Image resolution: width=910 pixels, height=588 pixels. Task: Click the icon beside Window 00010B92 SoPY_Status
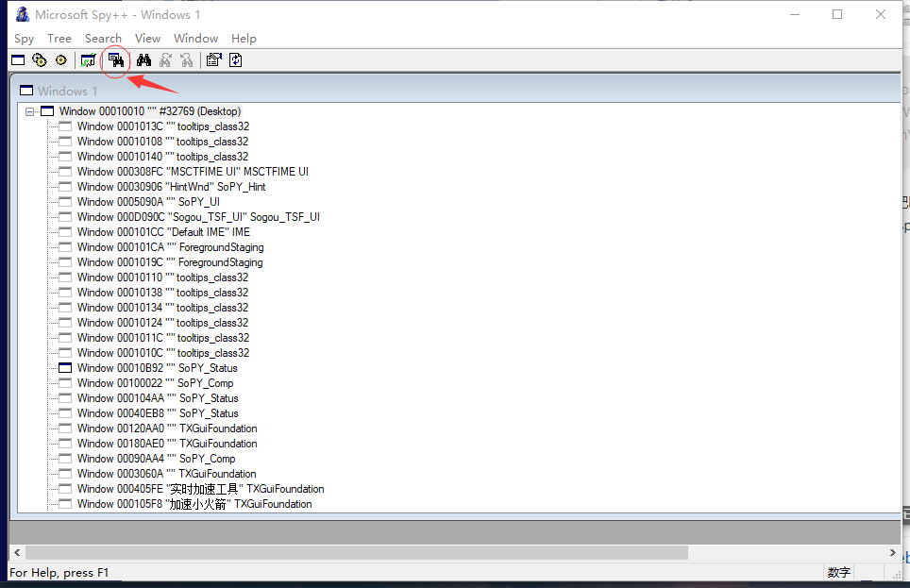click(65, 368)
